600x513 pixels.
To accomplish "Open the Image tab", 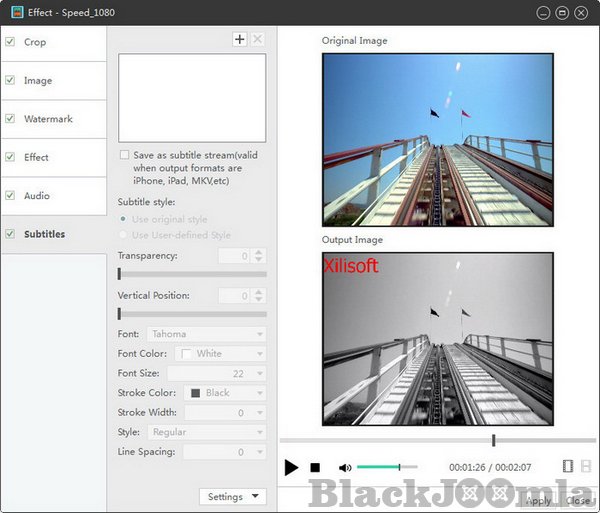I will (38, 81).
